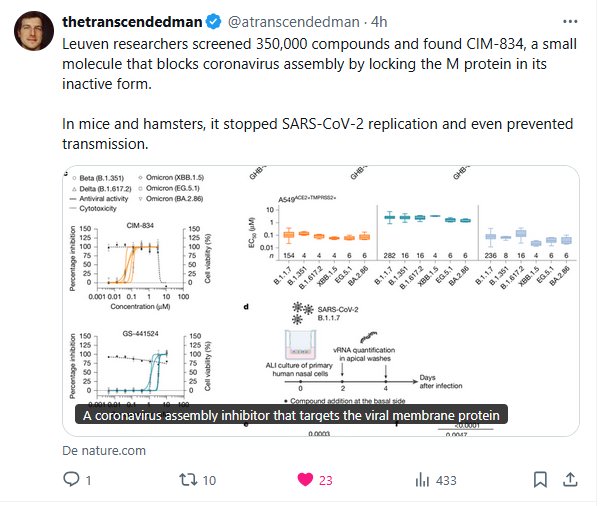Click the repost arrows icon
This screenshot has width=608, height=506.
pyautogui.click(x=185, y=481)
